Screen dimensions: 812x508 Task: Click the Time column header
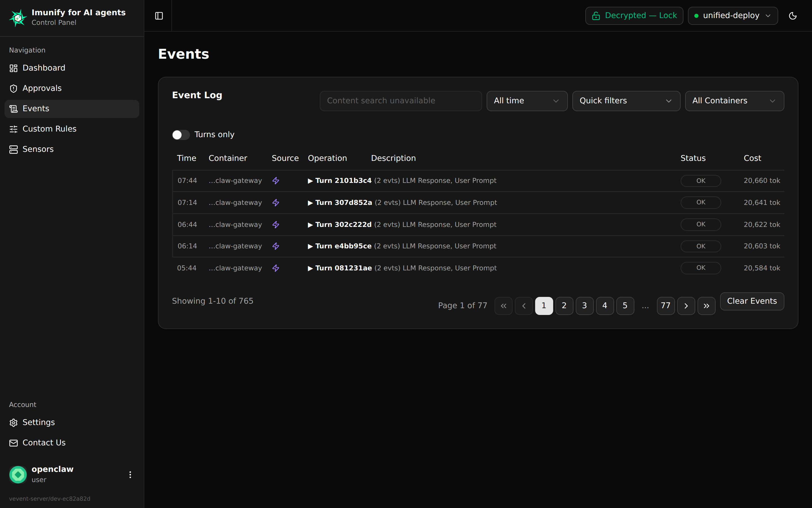pos(187,158)
